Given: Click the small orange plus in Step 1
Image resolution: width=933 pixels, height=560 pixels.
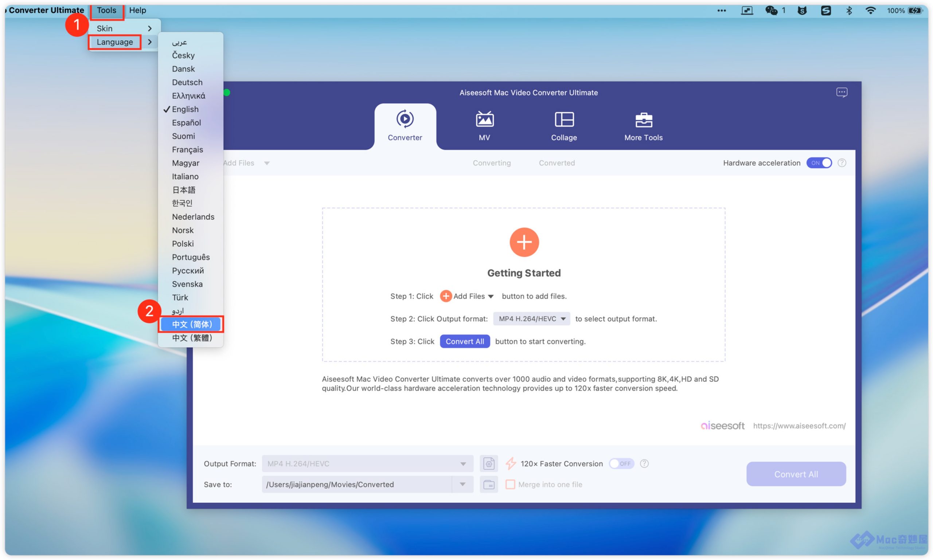Looking at the screenshot, I should tap(445, 296).
